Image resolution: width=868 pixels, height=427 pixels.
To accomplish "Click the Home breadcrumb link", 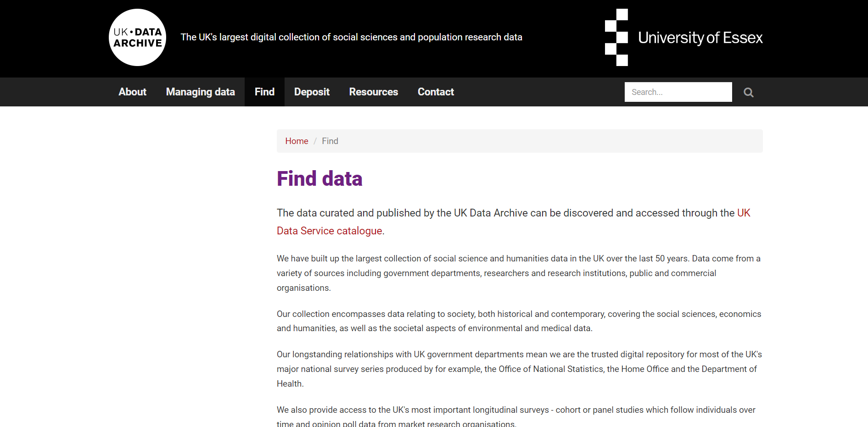I will click(x=297, y=141).
